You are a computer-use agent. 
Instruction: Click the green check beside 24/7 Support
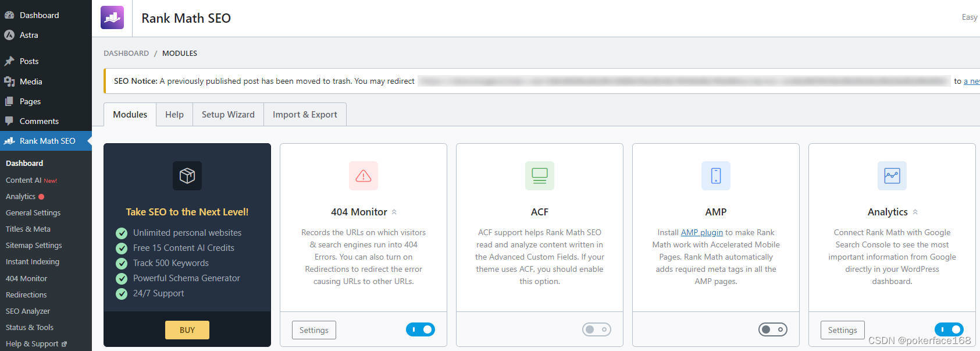tap(122, 294)
